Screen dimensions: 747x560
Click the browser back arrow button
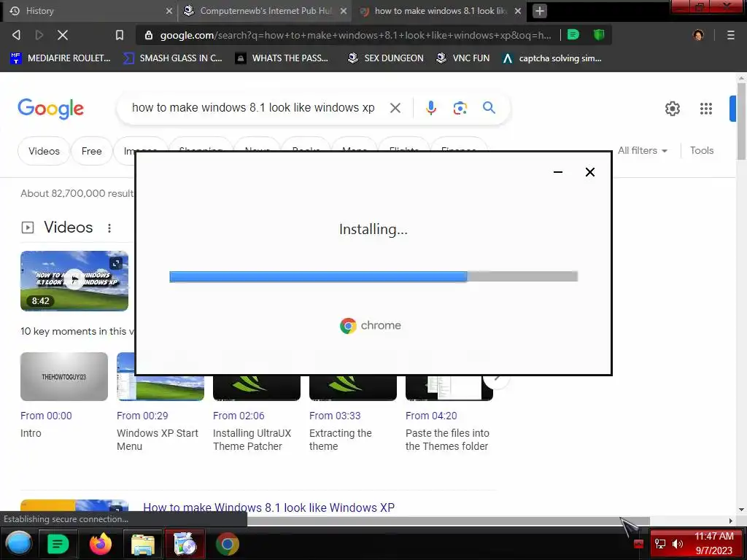16,35
